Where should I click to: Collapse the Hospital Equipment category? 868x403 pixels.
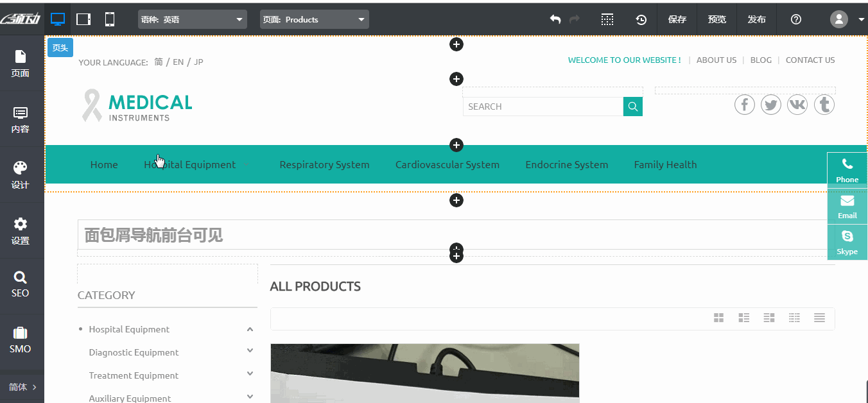tap(250, 329)
